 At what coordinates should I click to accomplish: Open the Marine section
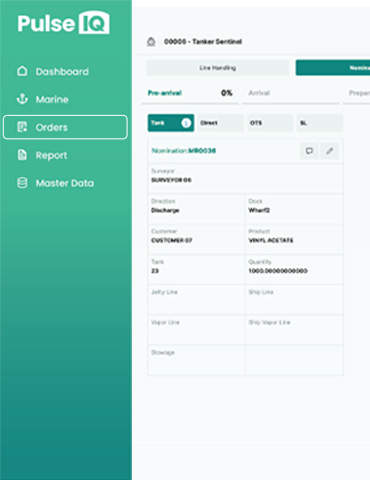[x=52, y=99]
